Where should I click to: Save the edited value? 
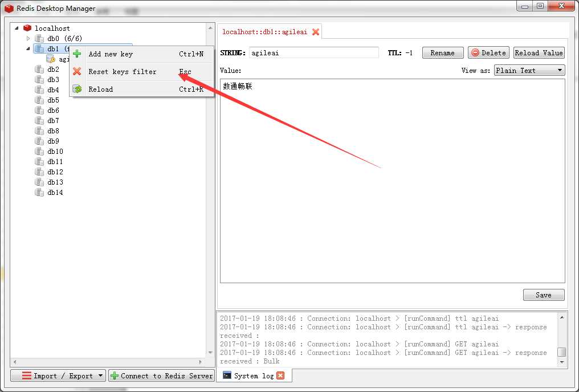544,295
